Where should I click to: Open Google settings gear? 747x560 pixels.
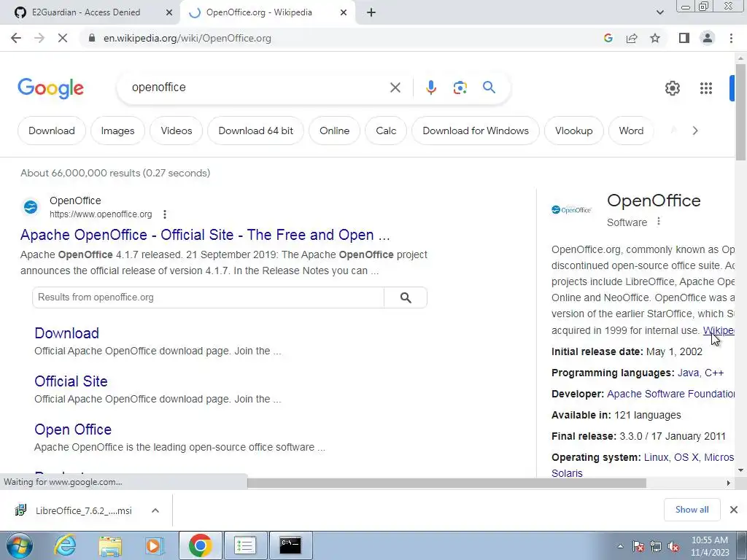click(672, 88)
